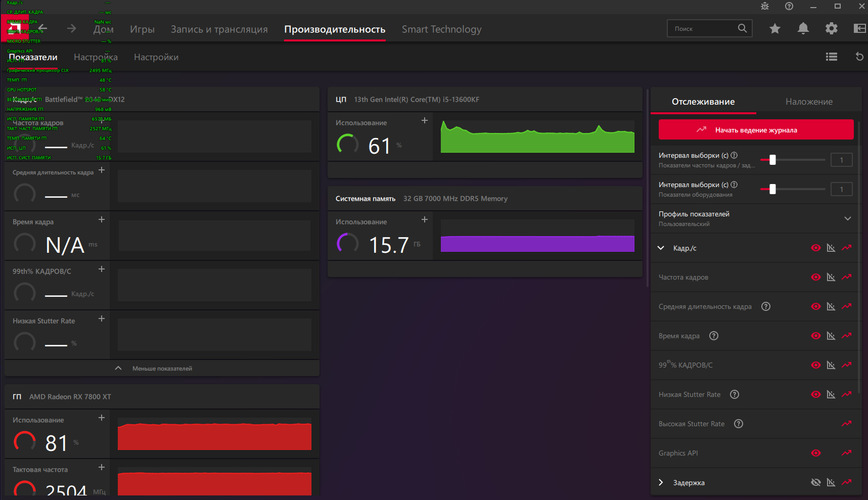868x500 pixels.
Task: Click plus next to system memory Использование
Action: coord(425,219)
